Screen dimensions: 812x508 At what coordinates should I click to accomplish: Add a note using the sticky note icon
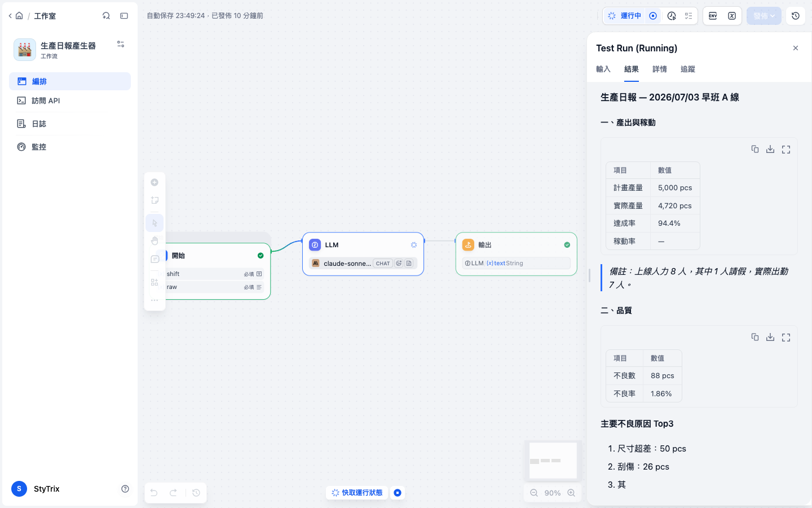tap(155, 200)
